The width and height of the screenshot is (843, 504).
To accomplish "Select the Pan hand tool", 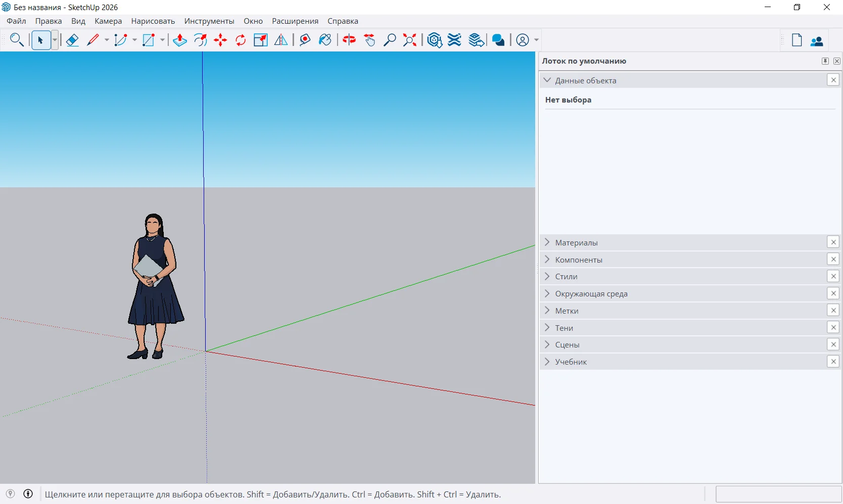I will pos(369,40).
